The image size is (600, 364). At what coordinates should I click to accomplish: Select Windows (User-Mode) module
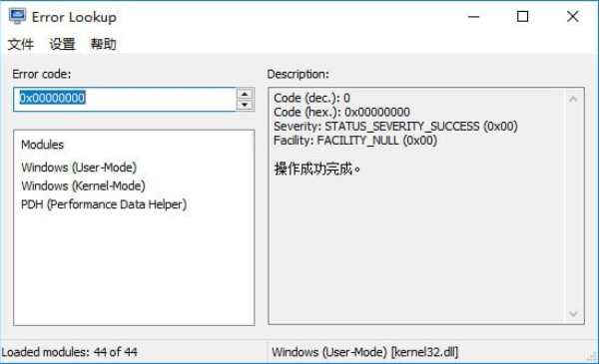pos(79,168)
